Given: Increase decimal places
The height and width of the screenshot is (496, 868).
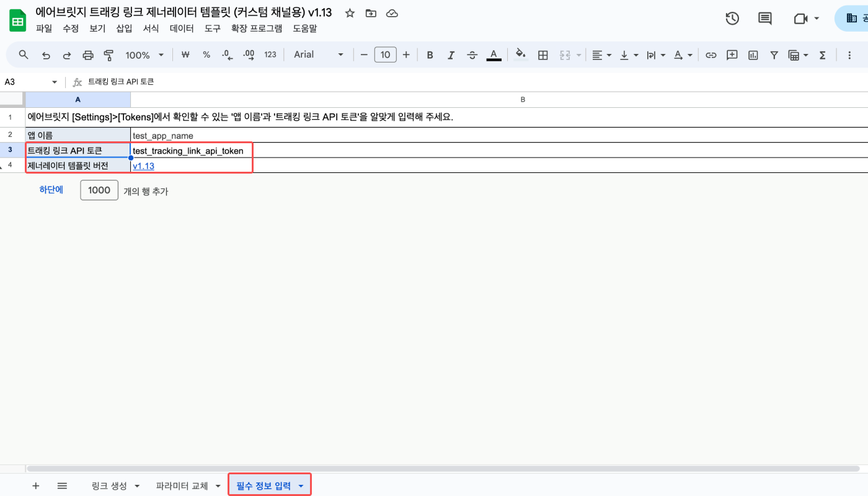Looking at the screenshot, I should point(249,55).
